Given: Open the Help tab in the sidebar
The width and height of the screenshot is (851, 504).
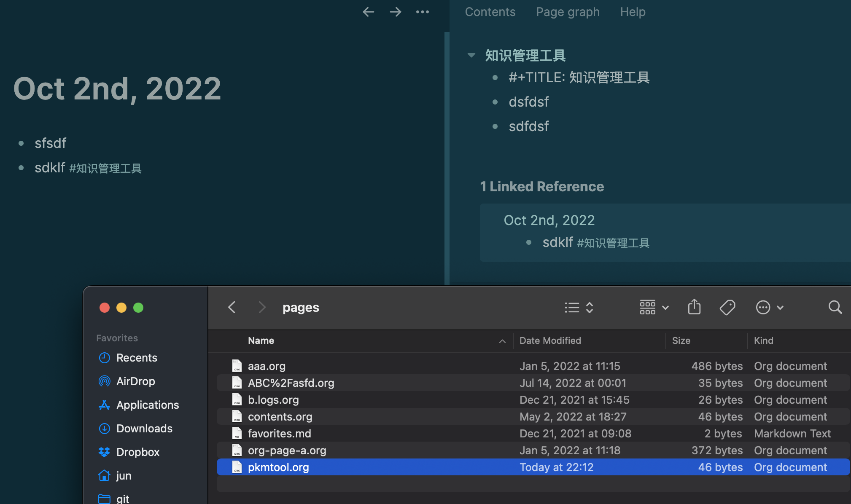Looking at the screenshot, I should pyautogui.click(x=633, y=12).
